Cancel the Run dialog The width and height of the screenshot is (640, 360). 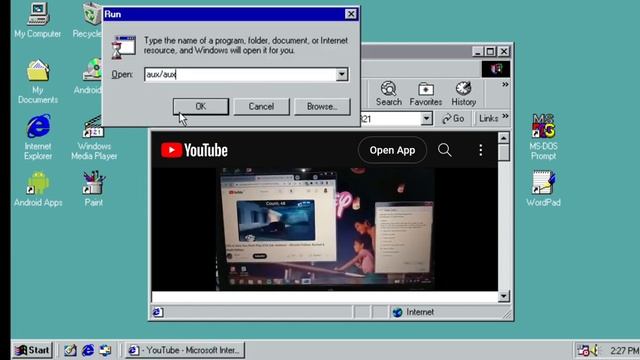pos(261,107)
